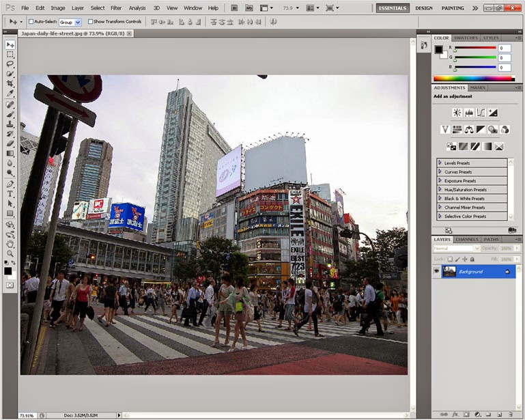Select the Hand tool

tap(10, 244)
